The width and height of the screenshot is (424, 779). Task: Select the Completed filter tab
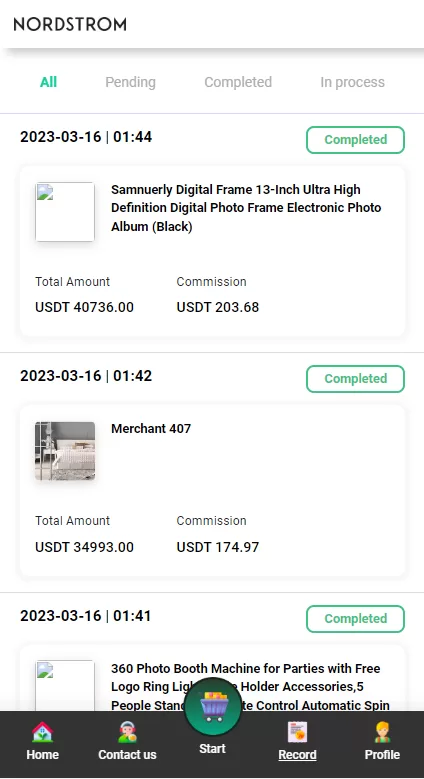click(238, 82)
